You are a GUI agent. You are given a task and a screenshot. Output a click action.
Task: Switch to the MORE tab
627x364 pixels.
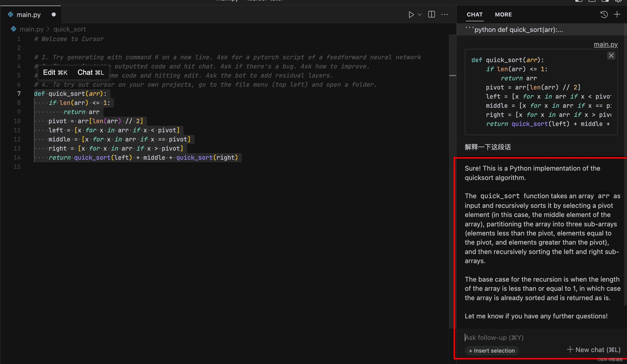tap(503, 14)
